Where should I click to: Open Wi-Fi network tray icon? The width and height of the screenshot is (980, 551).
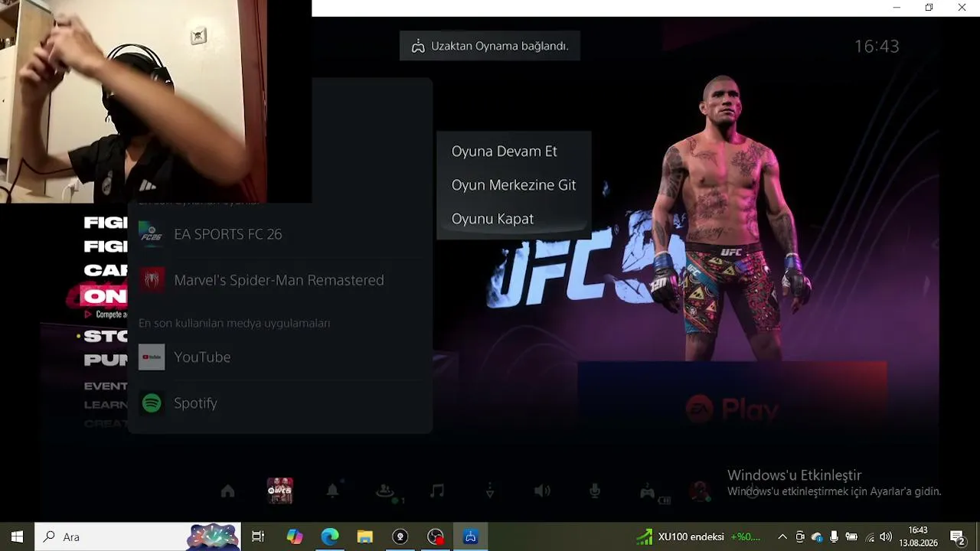[x=869, y=536]
